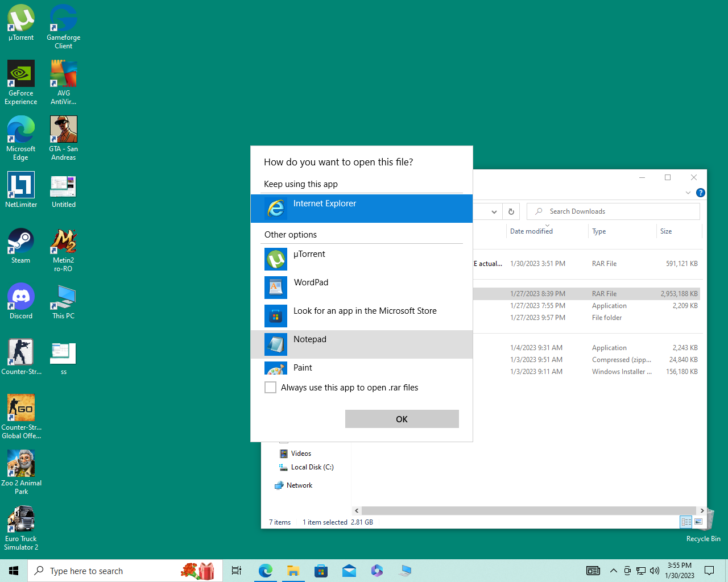This screenshot has height=582, width=728.
Task: Select the Compressed (zipped) file row
Action: click(x=586, y=360)
